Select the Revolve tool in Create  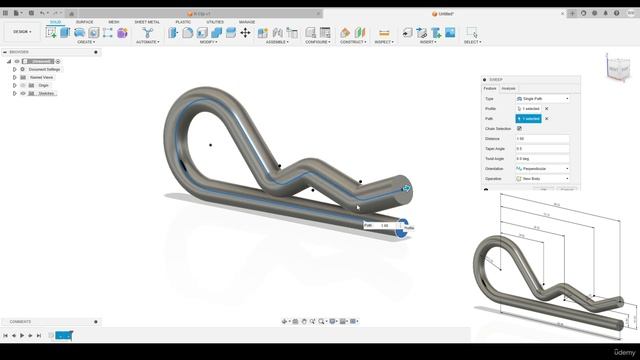(x=79, y=33)
